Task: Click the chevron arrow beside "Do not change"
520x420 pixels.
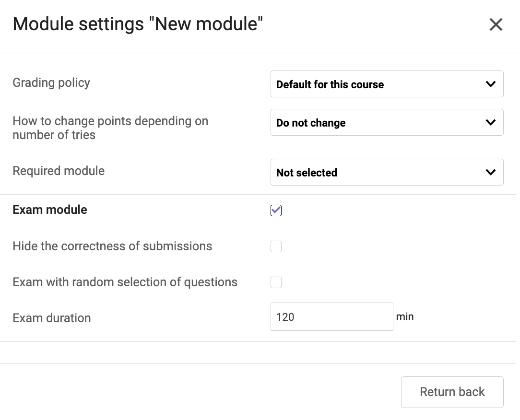Action: 490,123
